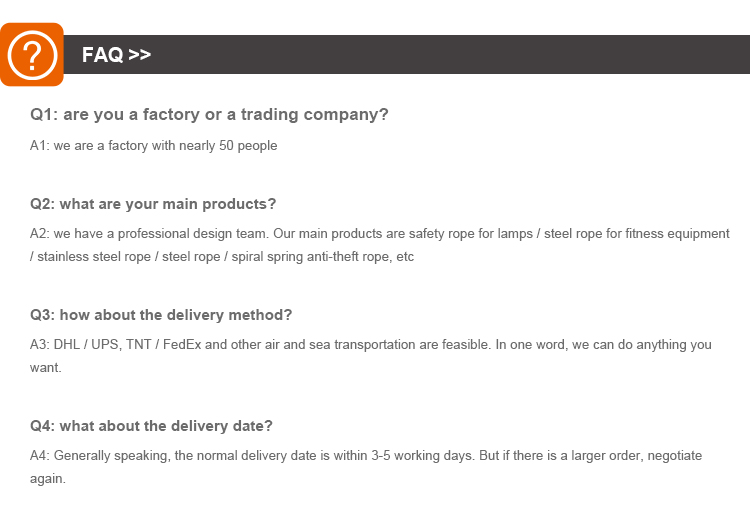Click the A1 factory with 50 people answer
Screen dimensions: 750x512
point(153,146)
